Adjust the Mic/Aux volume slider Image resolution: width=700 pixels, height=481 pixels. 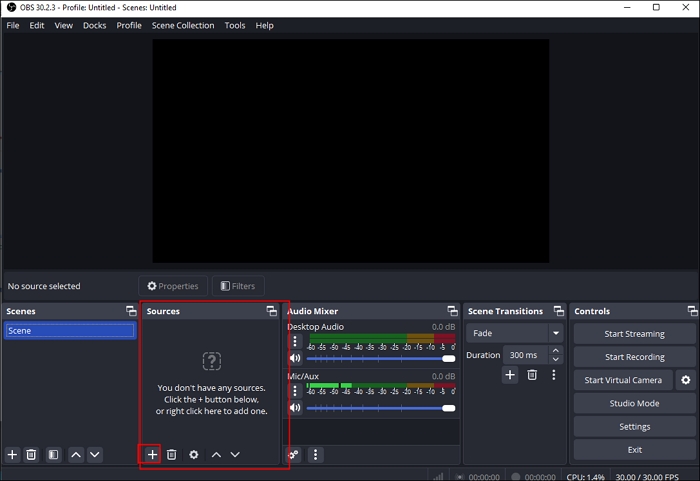(380, 408)
